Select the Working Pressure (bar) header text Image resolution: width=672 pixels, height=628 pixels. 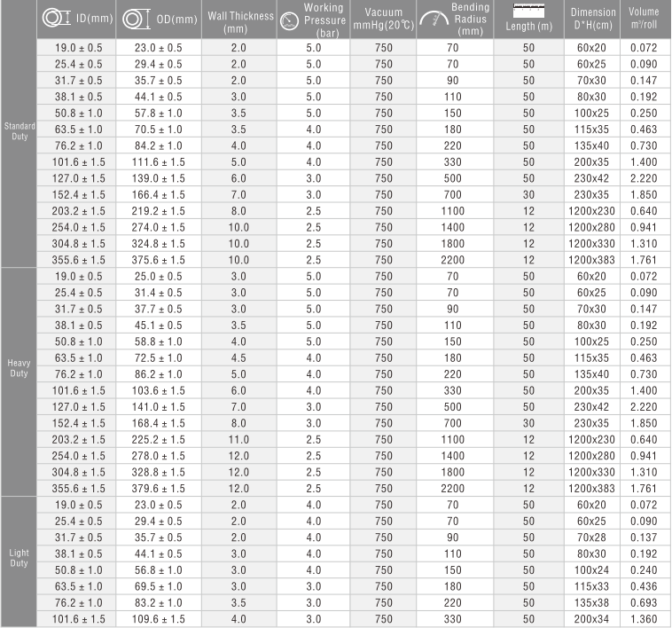(x=324, y=20)
